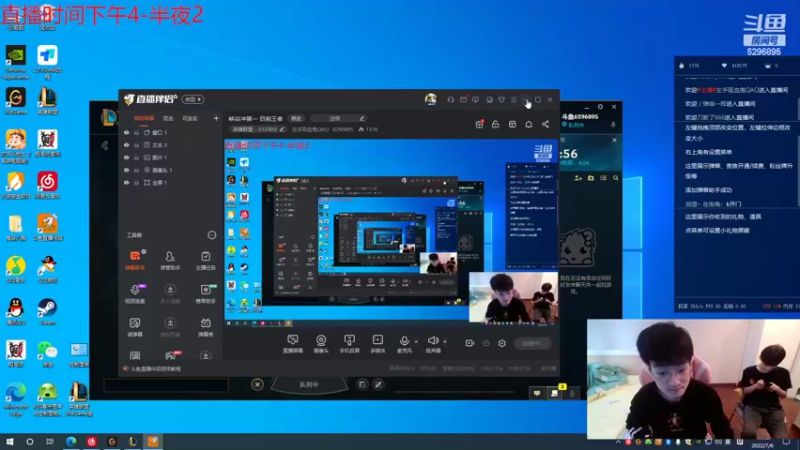This screenshot has width=800, height=450.
Task: Open GeForce Experience desktop shortcut
Action: [x=16, y=63]
